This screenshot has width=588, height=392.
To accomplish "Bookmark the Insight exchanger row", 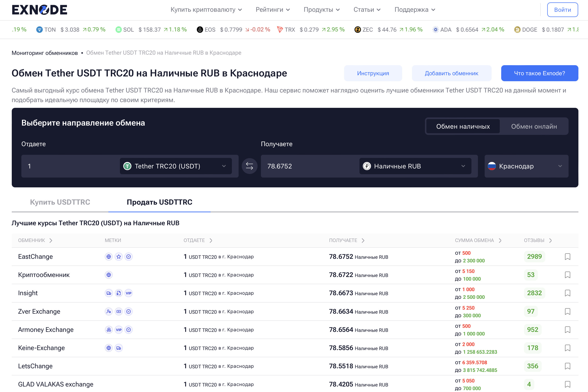I will coord(567,293).
